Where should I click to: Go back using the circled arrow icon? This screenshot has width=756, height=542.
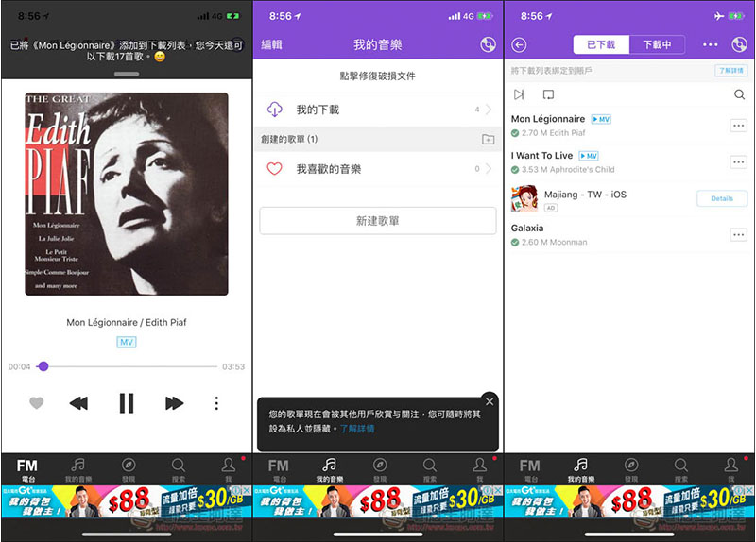coord(519,44)
